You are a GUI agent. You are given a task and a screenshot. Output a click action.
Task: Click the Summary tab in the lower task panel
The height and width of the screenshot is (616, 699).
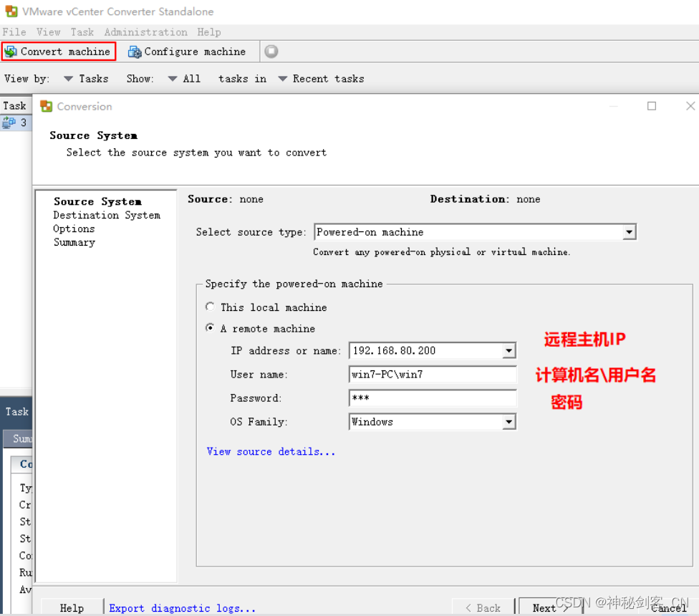pyautogui.click(x=19, y=438)
